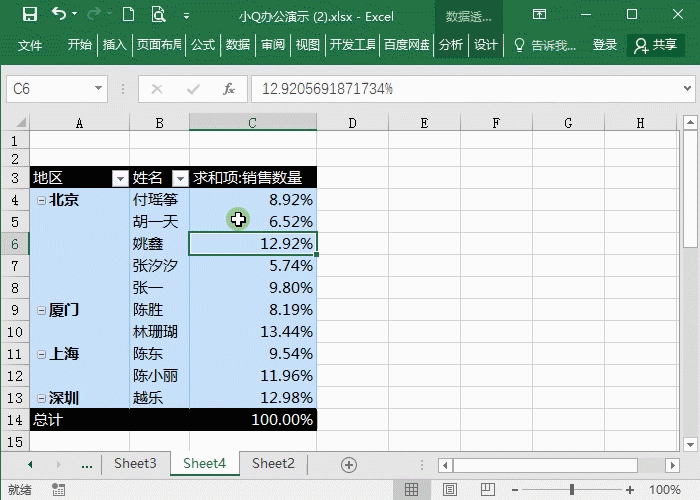Open the 审阅 ribbon tab

pos(273,45)
